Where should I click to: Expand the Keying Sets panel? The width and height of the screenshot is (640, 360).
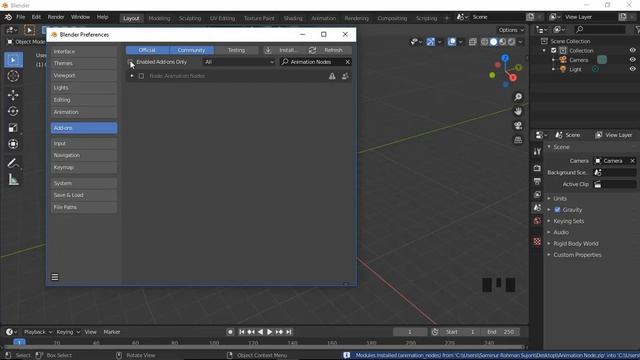569,221
